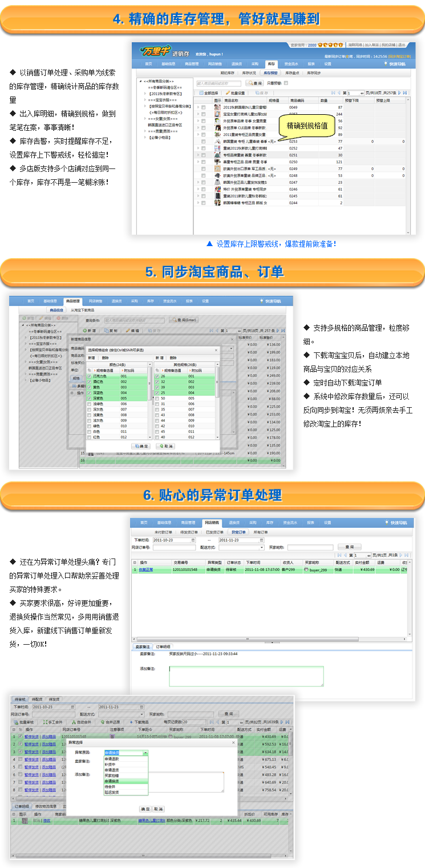The height and width of the screenshot is (868, 425).
Task: Open the 异常订单 tab
Action: [x=238, y=532]
